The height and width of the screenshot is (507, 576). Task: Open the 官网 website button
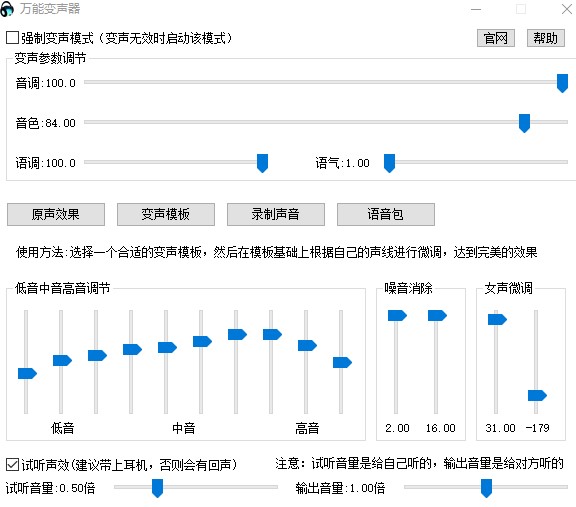(x=496, y=38)
